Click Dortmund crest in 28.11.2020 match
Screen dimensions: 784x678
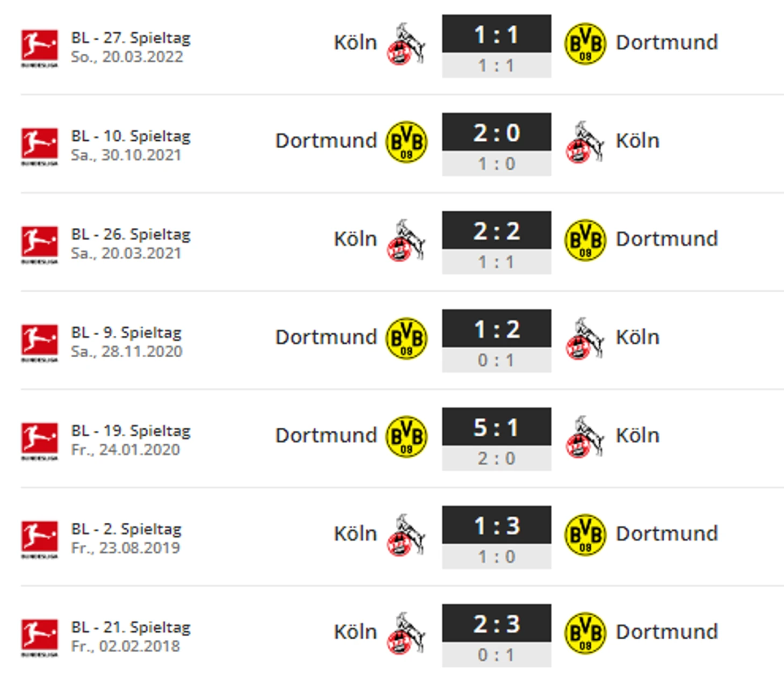click(x=406, y=338)
